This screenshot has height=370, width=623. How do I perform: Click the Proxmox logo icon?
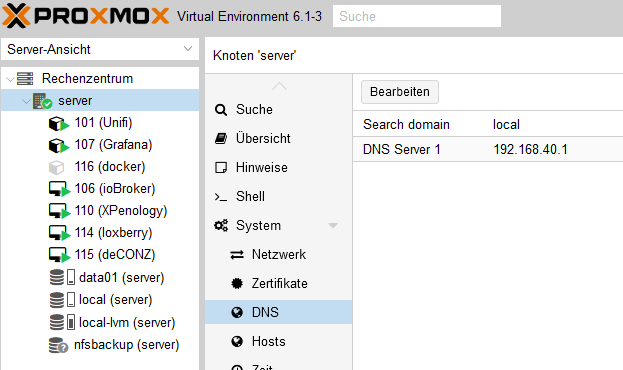[x=16, y=16]
